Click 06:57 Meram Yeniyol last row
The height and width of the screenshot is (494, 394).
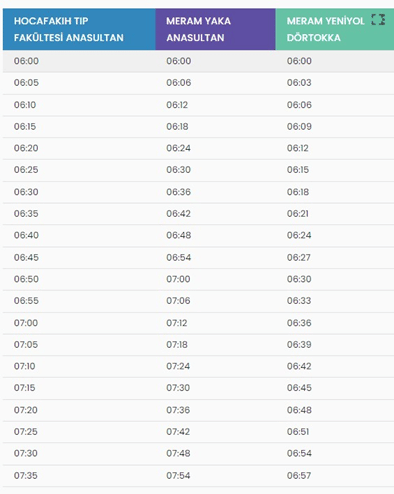(x=299, y=475)
